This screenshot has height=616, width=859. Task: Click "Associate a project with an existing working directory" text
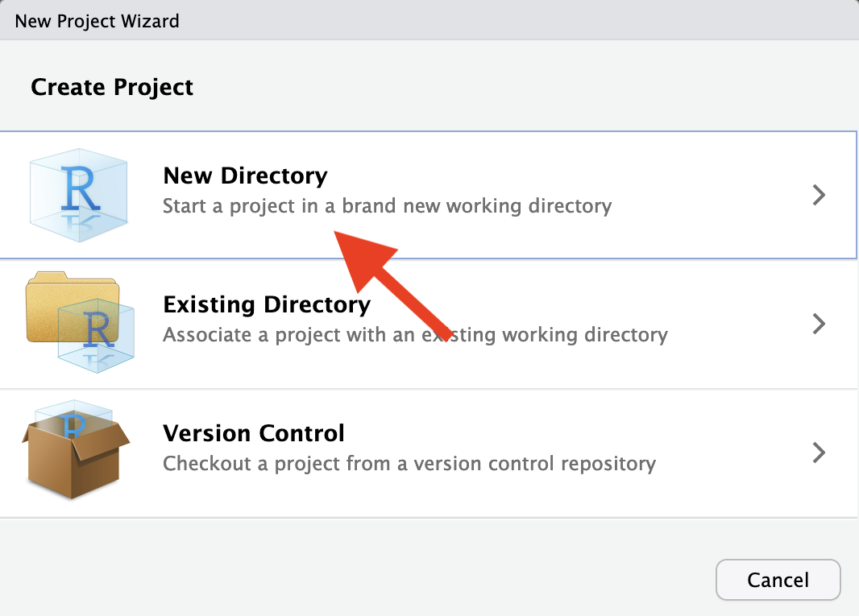tap(415, 335)
